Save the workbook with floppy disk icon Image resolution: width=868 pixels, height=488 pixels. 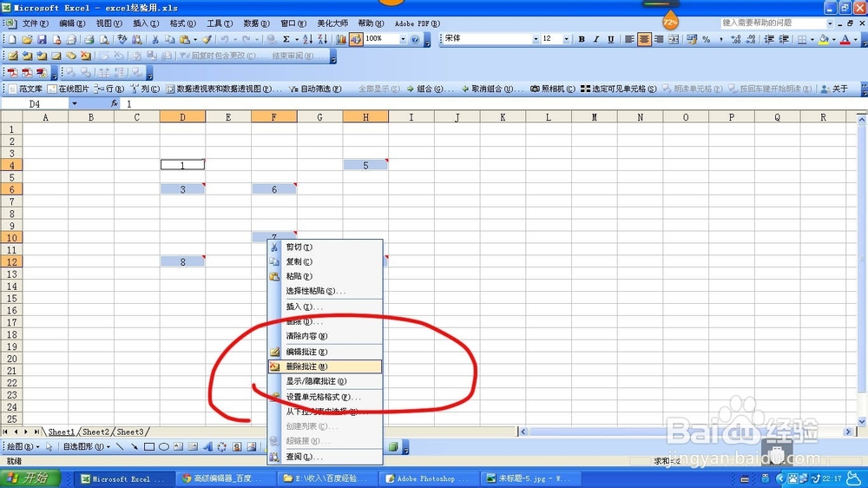tap(42, 39)
